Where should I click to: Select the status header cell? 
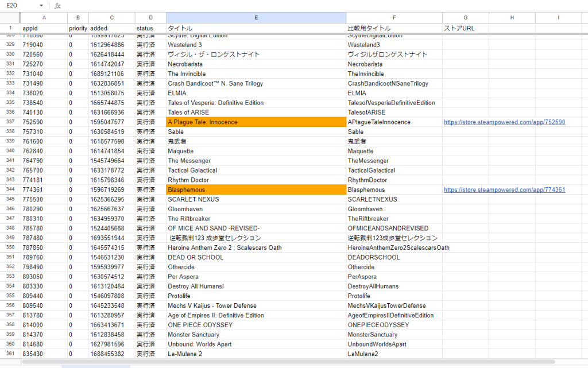click(x=150, y=28)
